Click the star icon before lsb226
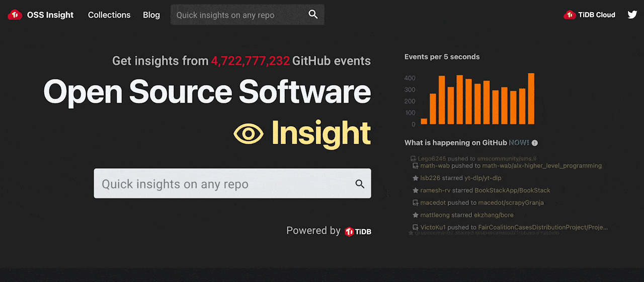 coord(416,178)
